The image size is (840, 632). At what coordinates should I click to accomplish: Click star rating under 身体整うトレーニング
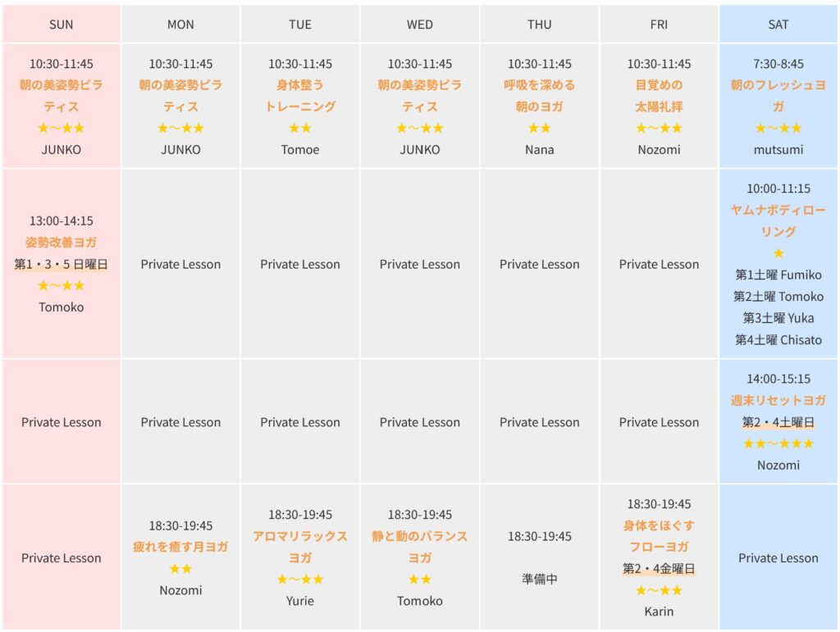[300, 128]
